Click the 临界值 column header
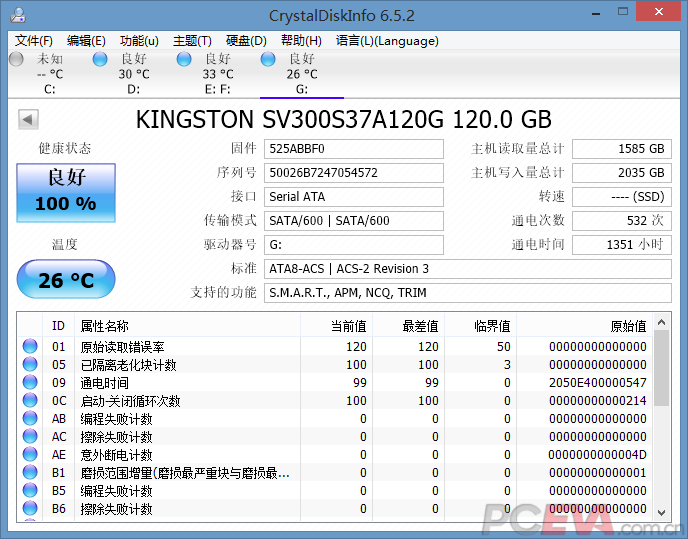Image resolution: width=688 pixels, height=539 pixels. pyautogui.click(x=480, y=326)
